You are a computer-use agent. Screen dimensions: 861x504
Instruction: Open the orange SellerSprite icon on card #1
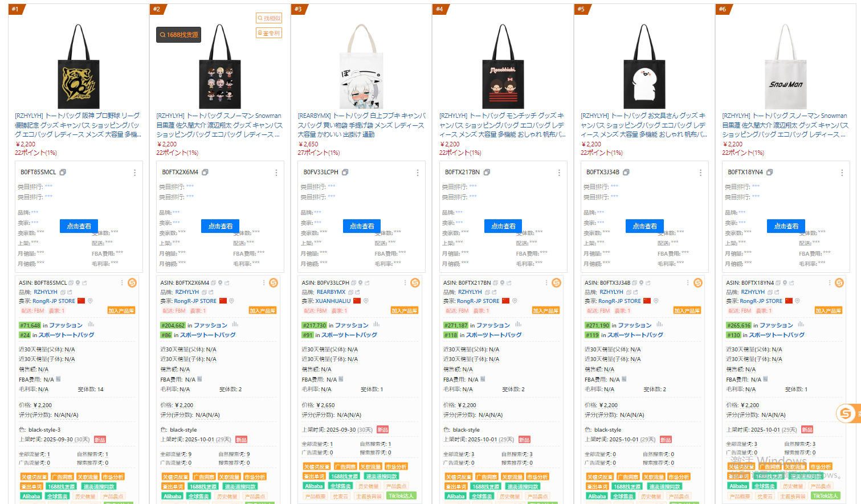[132, 282]
